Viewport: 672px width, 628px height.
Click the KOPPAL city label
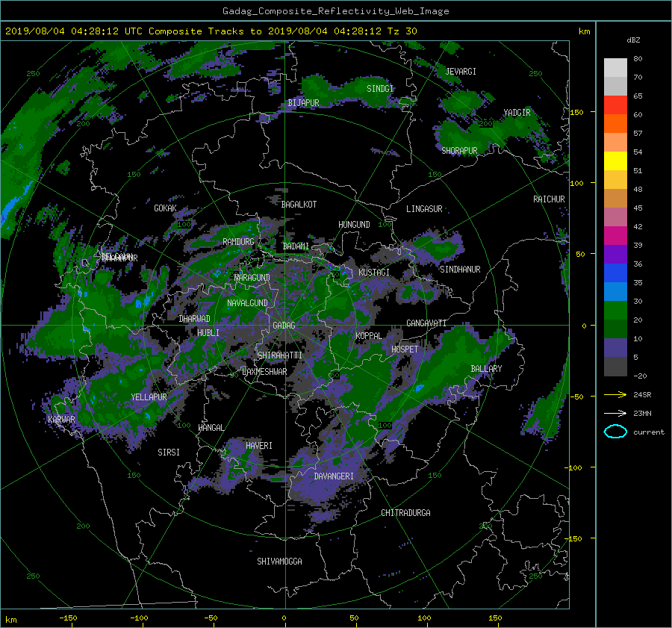pyautogui.click(x=369, y=335)
